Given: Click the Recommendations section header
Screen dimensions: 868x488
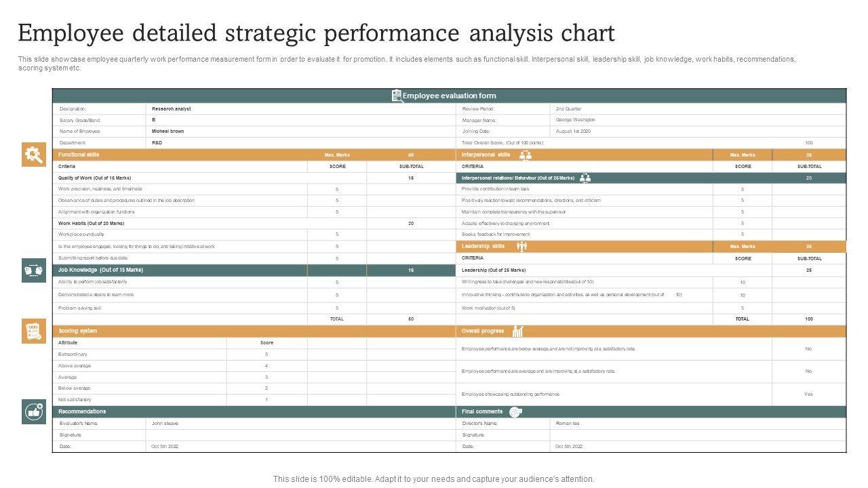Looking at the screenshot, I should pyautogui.click(x=82, y=411).
